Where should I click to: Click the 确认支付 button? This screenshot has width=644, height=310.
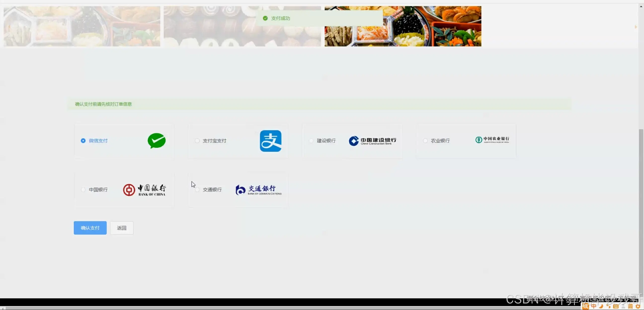tap(90, 227)
